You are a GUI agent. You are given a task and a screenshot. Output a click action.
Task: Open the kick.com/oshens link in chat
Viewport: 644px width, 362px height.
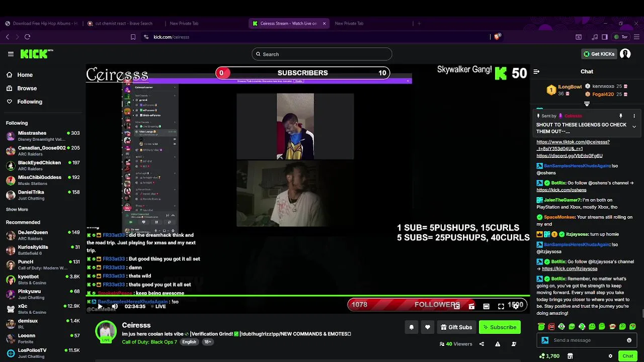561,190
